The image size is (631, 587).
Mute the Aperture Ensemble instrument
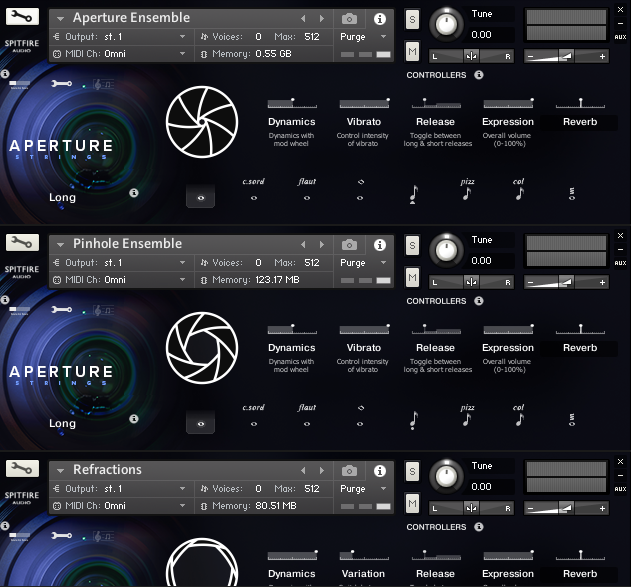click(x=412, y=51)
